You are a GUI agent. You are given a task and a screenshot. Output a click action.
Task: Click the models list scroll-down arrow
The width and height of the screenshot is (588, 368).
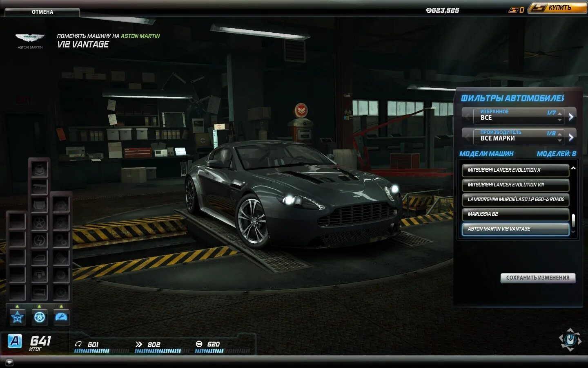point(573,232)
